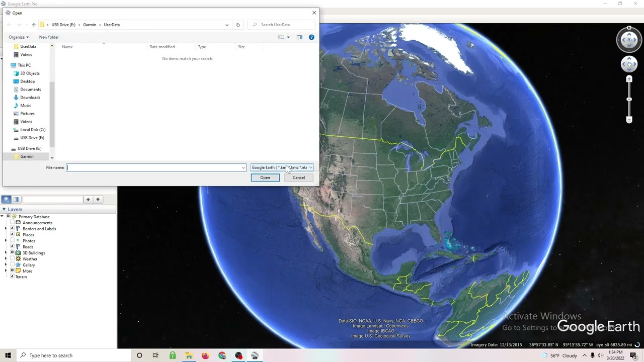Click the Primary Database layers icon
This screenshot has height=362, width=644.
(x=15, y=217)
